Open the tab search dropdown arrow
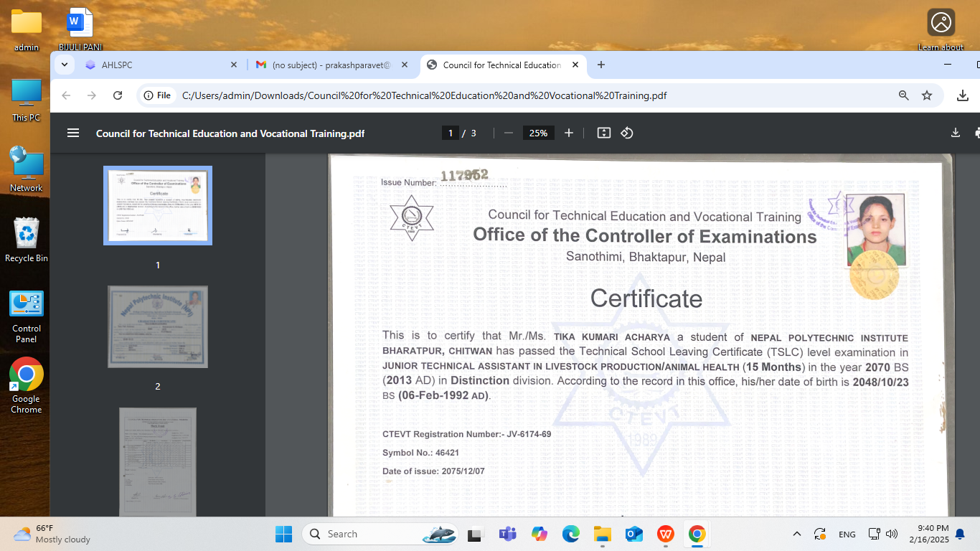 [65, 65]
